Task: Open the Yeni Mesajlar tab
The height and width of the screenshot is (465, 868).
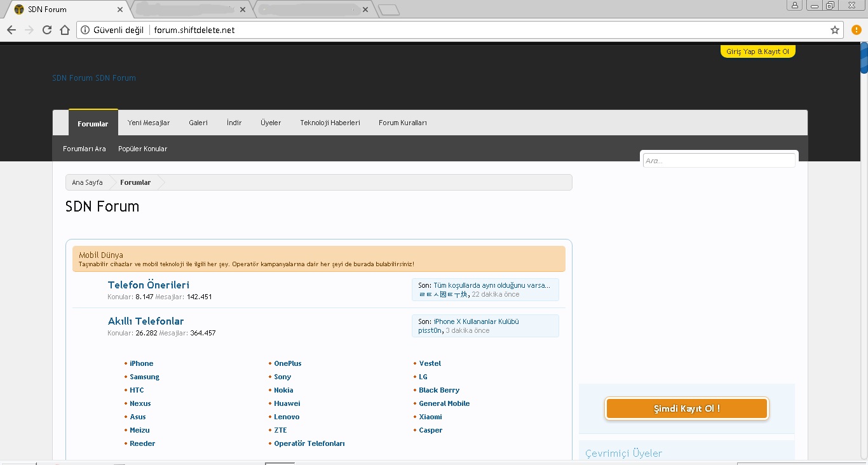Action: point(149,123)
